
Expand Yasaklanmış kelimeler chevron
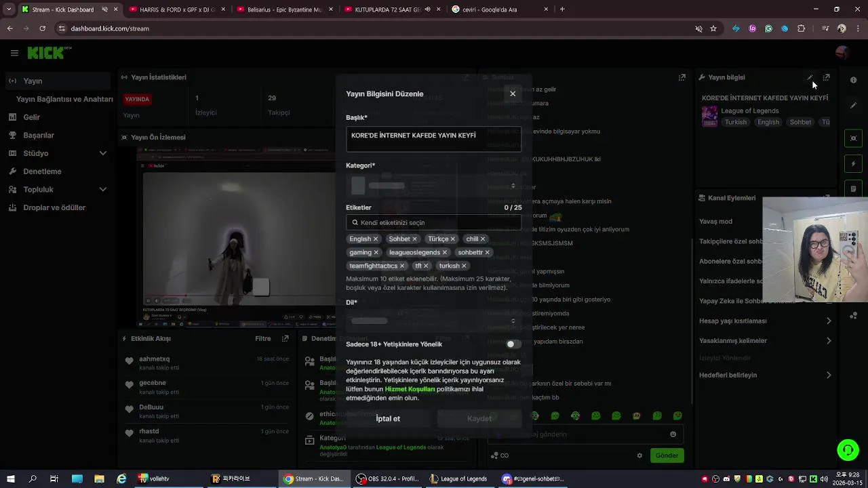pyautogui.click(x=829, y=341)
